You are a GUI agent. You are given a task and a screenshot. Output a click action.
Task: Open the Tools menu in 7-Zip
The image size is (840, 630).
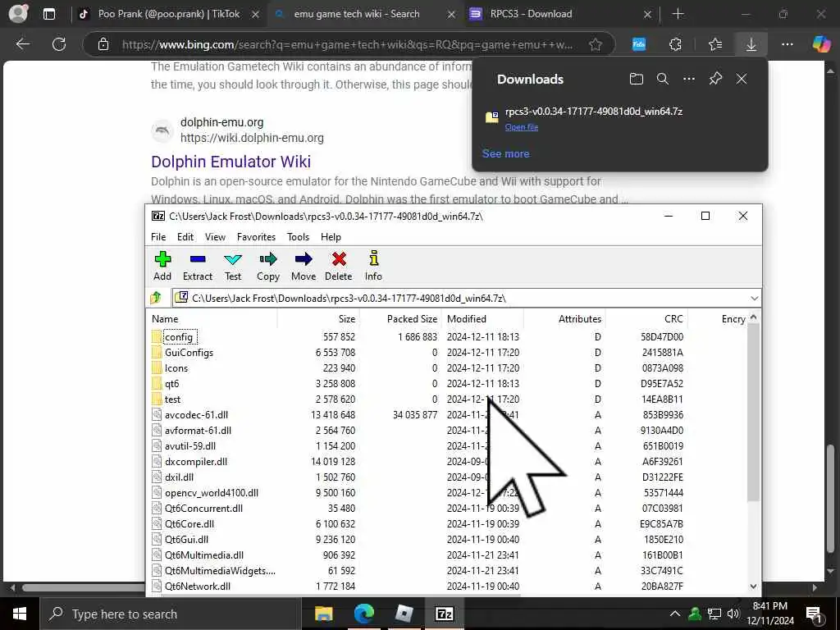298,237
